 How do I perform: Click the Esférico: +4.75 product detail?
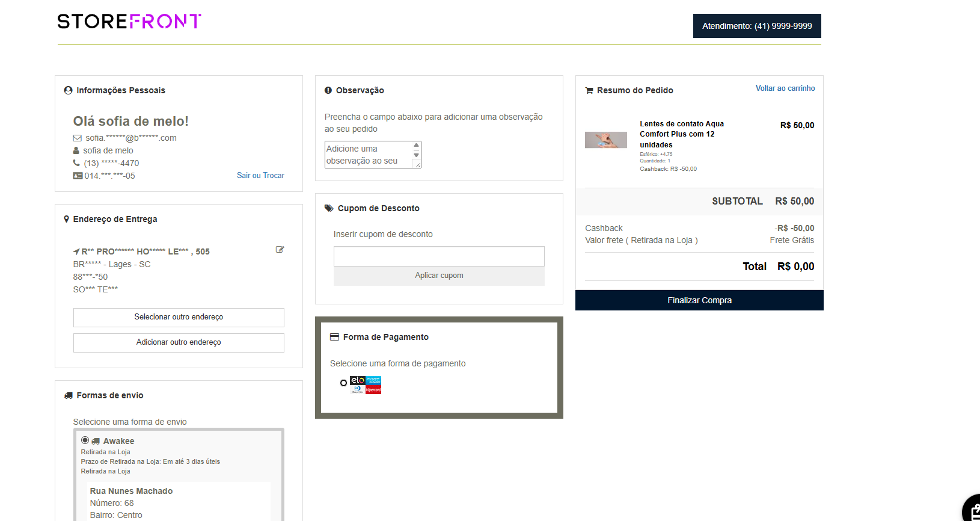pyautogui.click(x=656, y=154)
